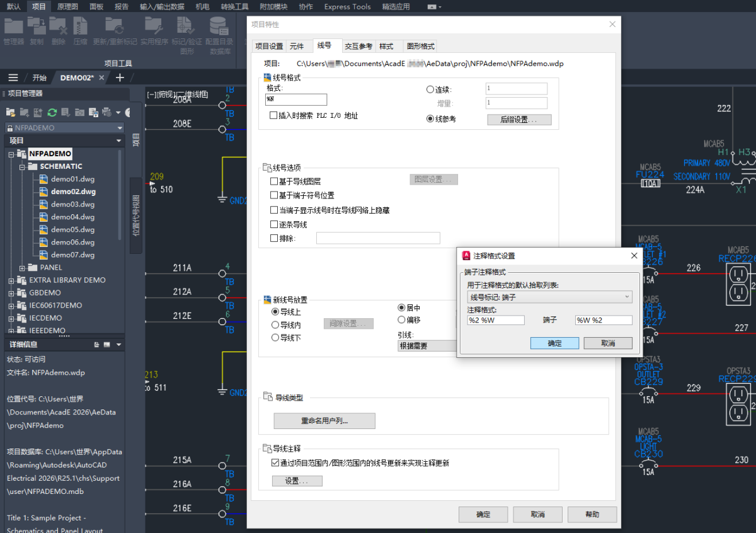Click the 压缩 zip project ribbon icon
The width and height of the screenshot is (756, 533).
[80, 26]
